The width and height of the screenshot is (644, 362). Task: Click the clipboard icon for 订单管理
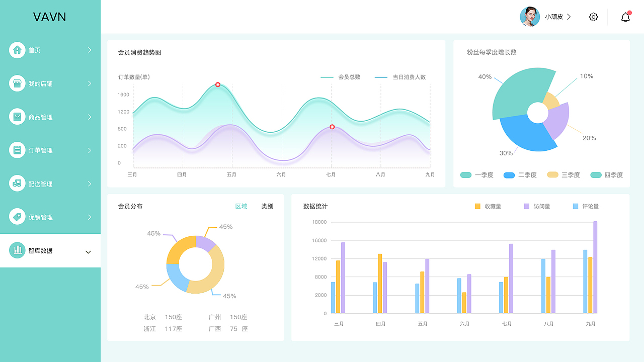(17, 150)
